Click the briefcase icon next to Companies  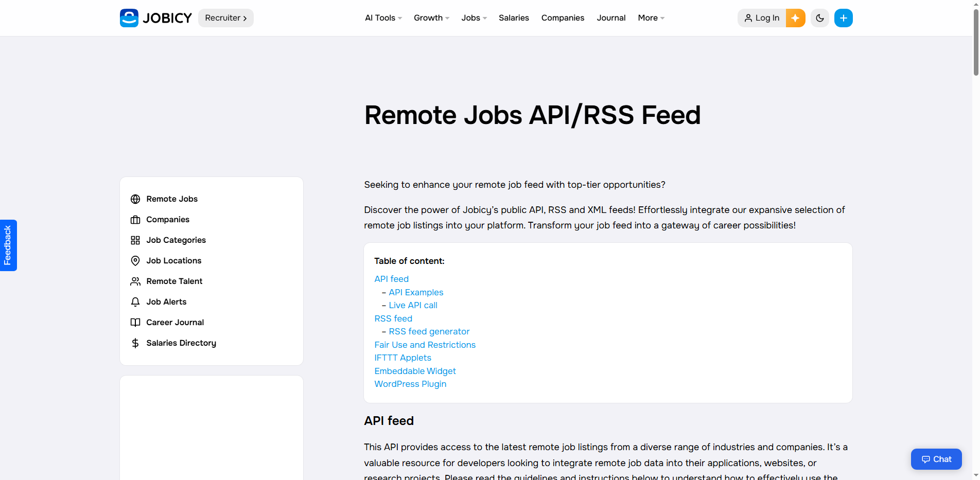click(135, 219)
